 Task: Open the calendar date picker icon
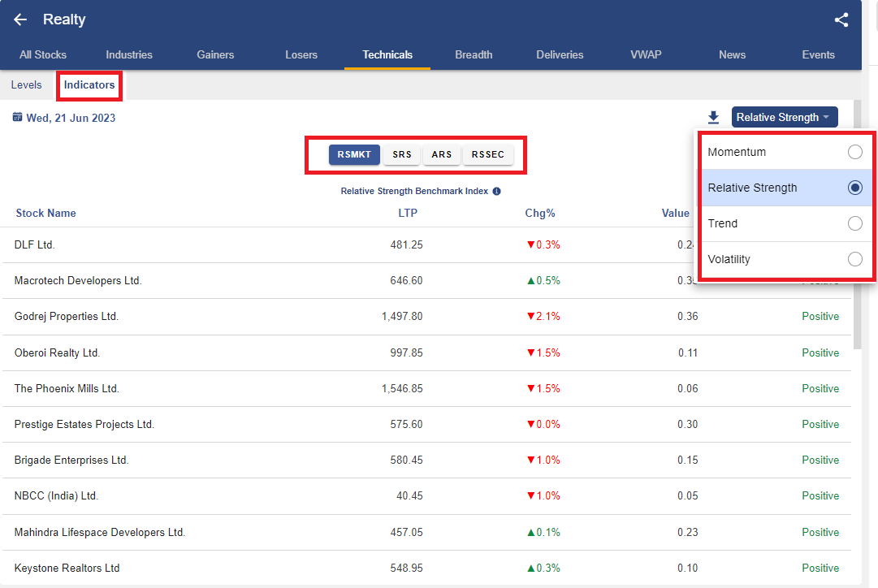coord(17,117)
